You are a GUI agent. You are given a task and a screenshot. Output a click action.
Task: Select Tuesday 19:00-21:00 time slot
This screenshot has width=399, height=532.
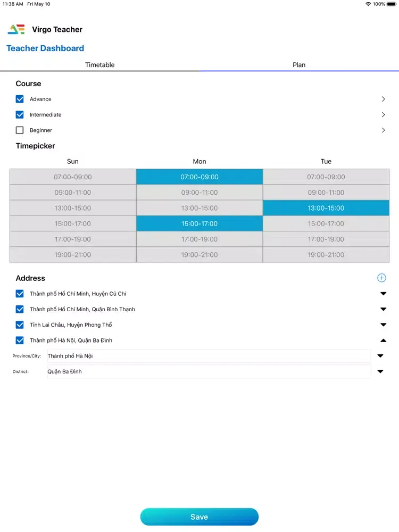(x=326, y=255)
